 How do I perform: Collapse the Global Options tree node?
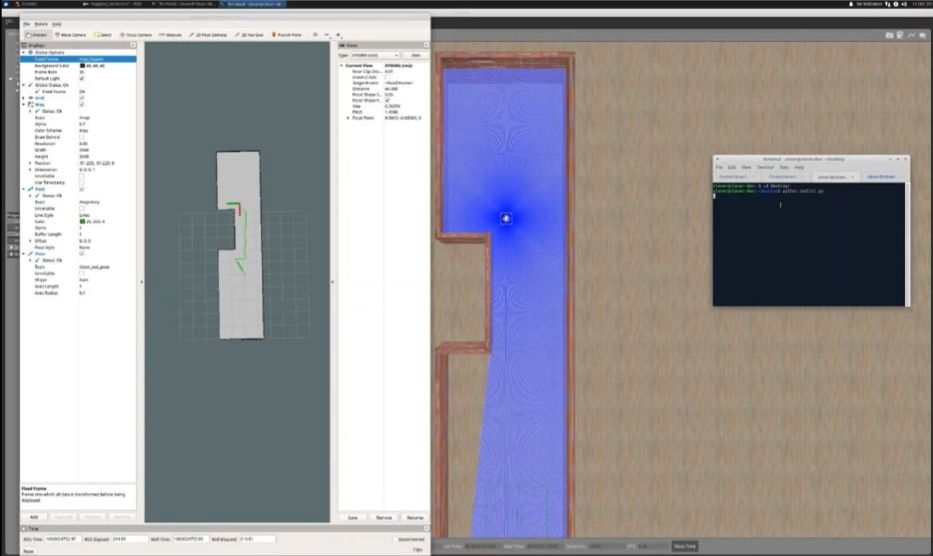click(x=25, y=52)
